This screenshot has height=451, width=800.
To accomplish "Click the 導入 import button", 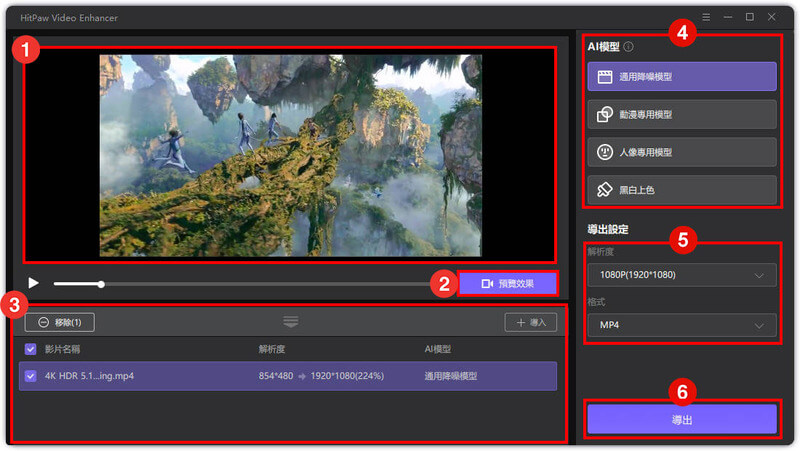I will [x=531, y=322].
